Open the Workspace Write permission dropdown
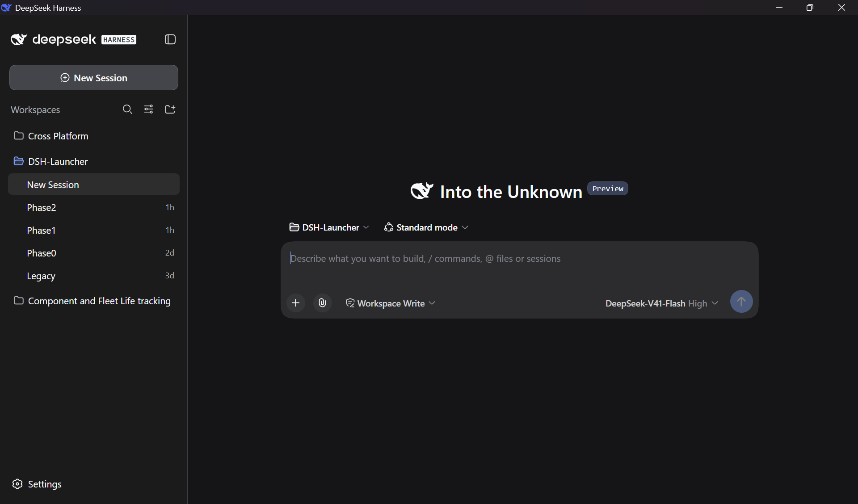858x504 pixels. [x=391, y=303]
